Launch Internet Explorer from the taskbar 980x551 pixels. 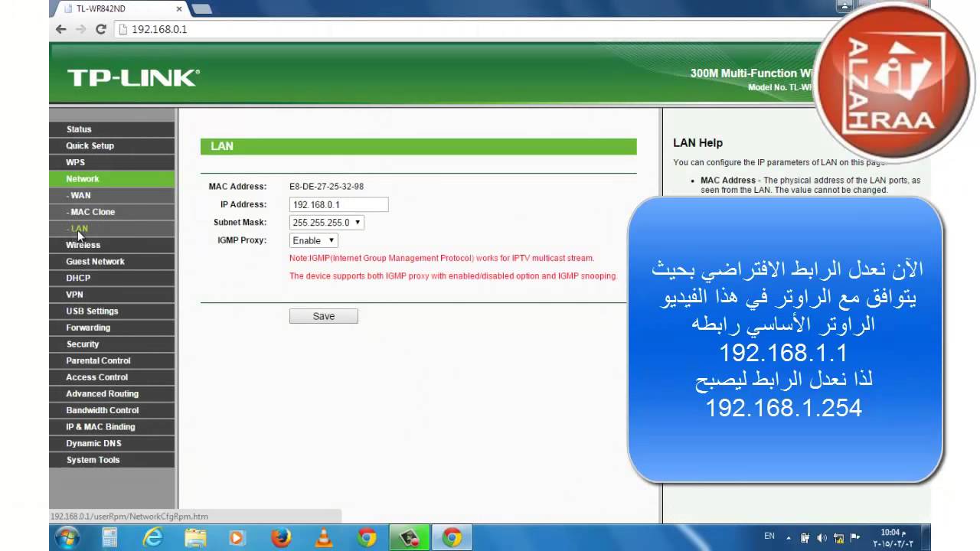[152, 537]
